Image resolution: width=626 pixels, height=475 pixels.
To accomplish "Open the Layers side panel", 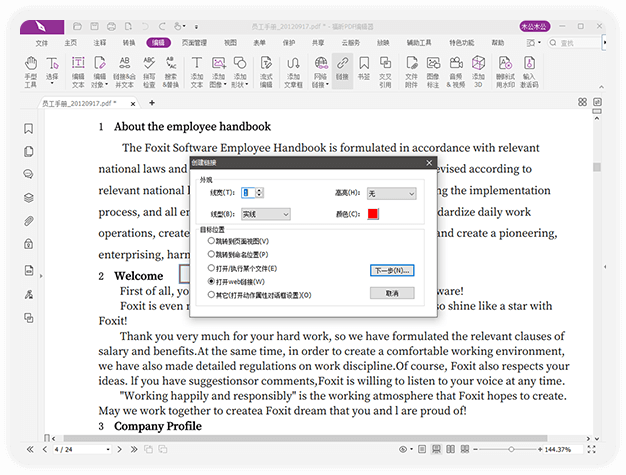I will [x=28, y=198].
